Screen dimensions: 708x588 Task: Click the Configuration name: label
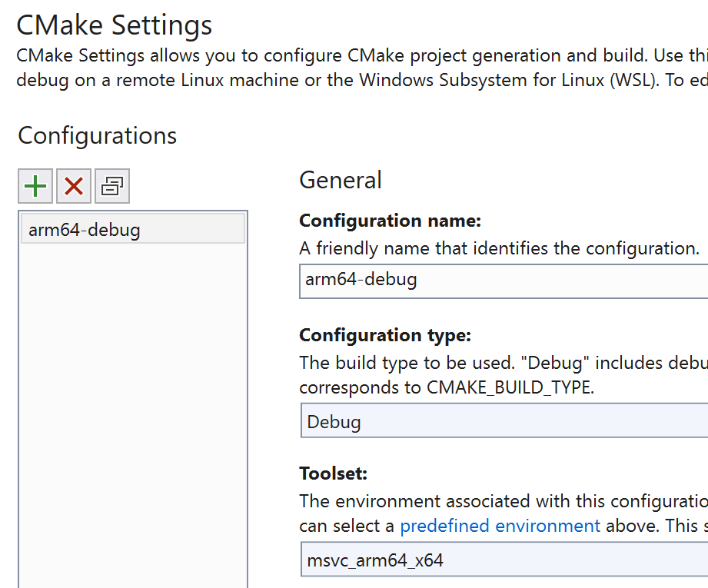pos(390,221)
